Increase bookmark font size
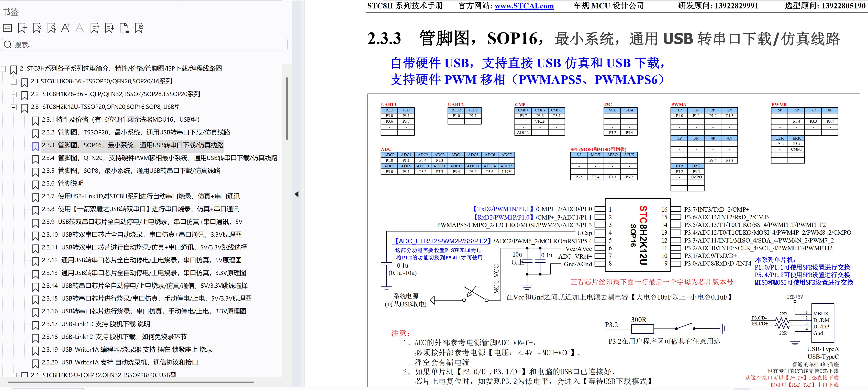 pos(66,28)
